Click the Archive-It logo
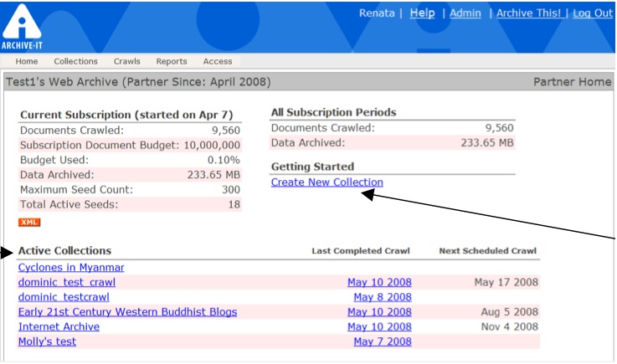 pos(23,25)
